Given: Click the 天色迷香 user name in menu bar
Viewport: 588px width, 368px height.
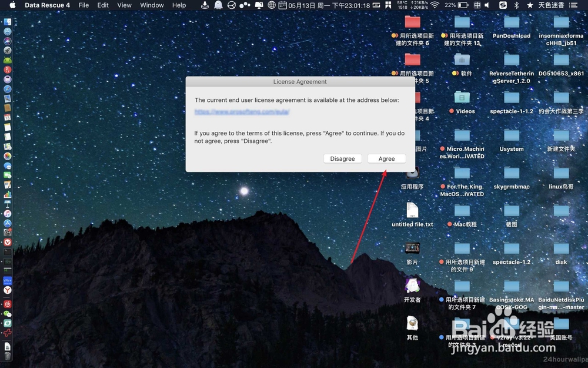Looking at the screenshot, I should 551,5.
